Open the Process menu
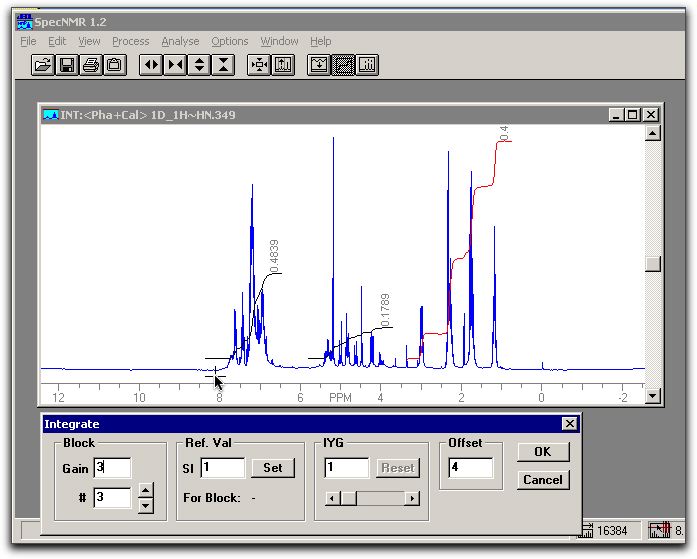This screenshot has height=559, width=697. (130, 41)
